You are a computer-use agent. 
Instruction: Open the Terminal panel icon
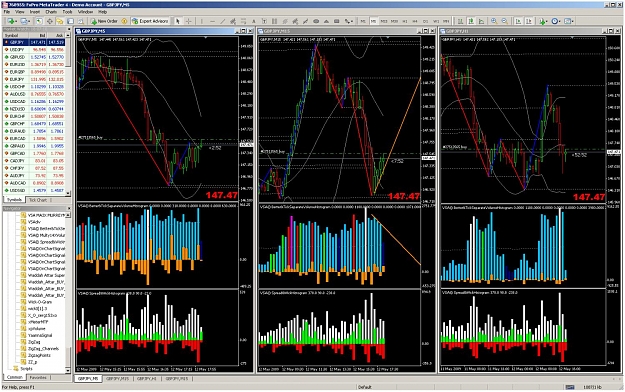70,21
